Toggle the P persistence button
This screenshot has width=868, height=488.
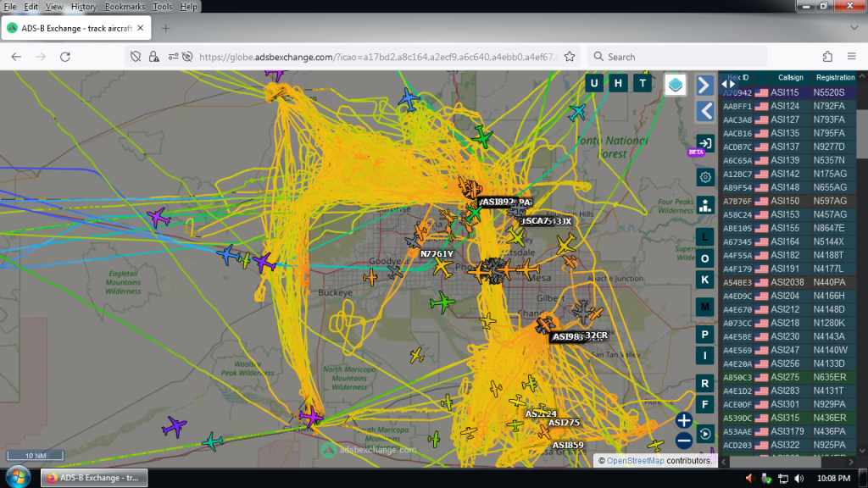pyautogui.click(x=704, y=335)
